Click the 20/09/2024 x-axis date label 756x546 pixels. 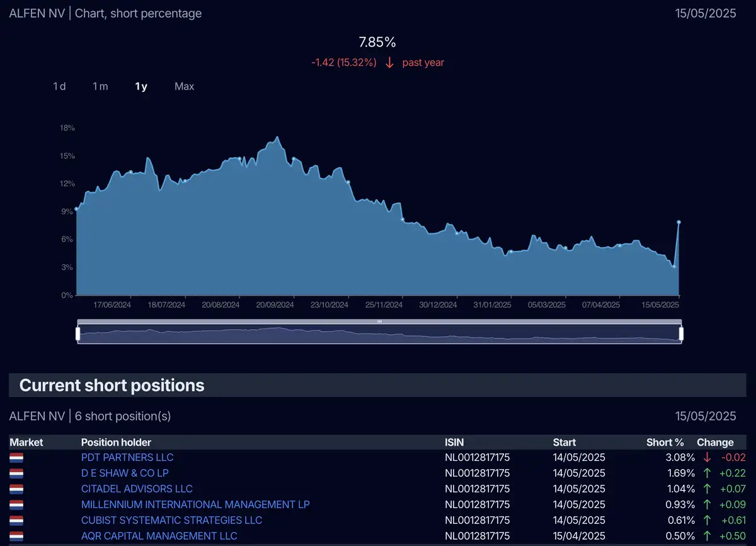click(275, 305)
